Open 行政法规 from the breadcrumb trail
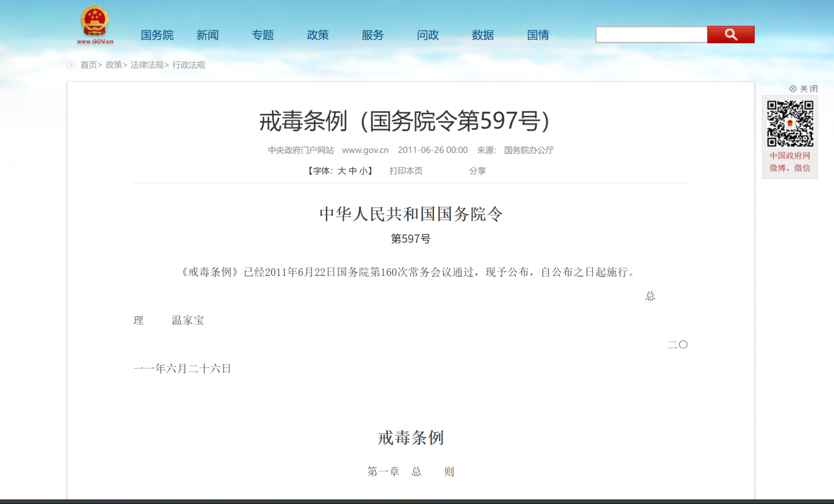Screen dimensions: 834x504 tap(188, 65)
